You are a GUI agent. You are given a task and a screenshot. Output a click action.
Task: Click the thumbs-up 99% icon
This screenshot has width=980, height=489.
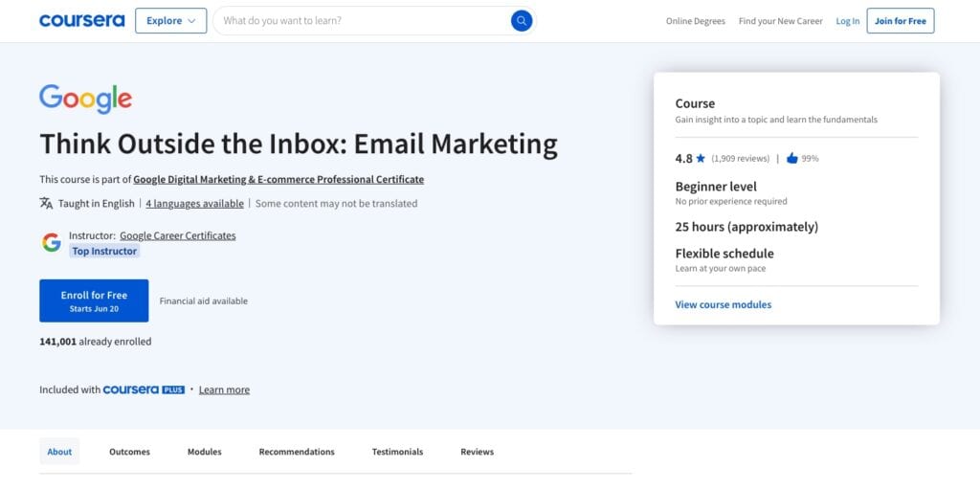point(791,158)
